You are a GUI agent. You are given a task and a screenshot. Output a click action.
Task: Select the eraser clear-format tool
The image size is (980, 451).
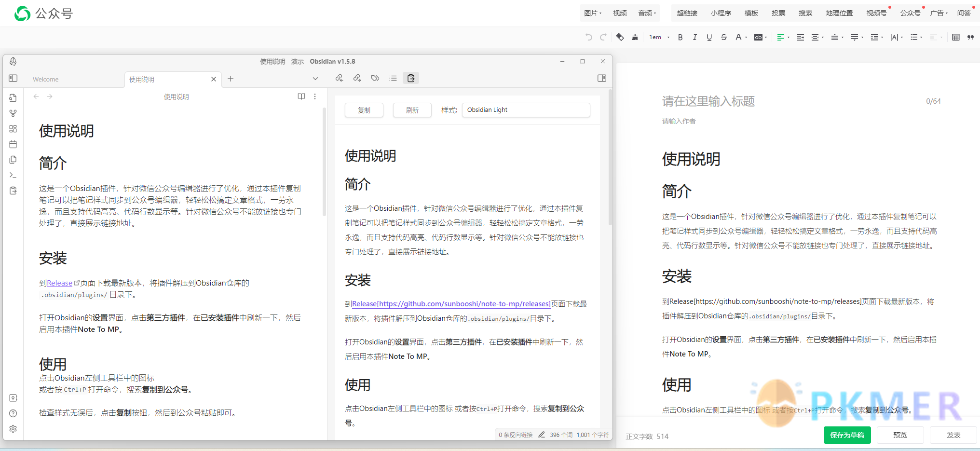pyautogui.click(x=620, y=37)
